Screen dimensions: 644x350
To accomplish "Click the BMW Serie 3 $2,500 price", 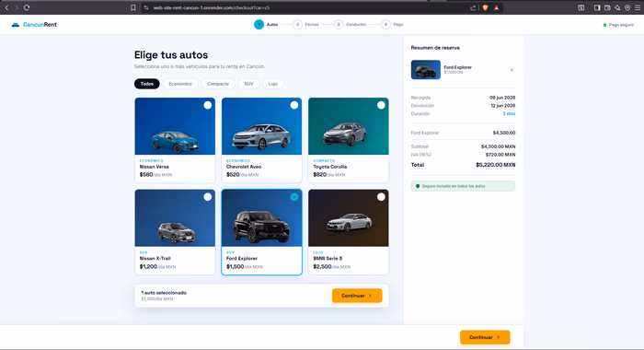I will [322, 266].
